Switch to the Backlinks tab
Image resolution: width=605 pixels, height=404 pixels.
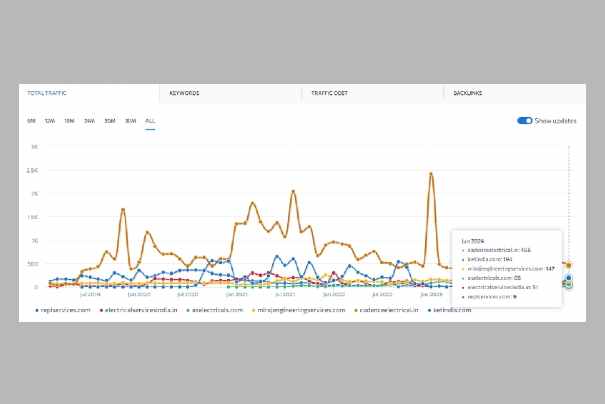[x=468, y=93]
